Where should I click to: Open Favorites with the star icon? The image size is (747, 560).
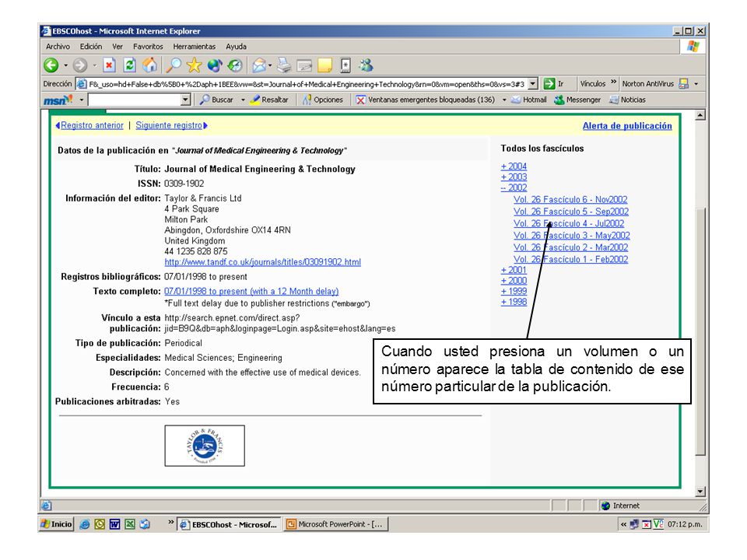coord(194,65)
